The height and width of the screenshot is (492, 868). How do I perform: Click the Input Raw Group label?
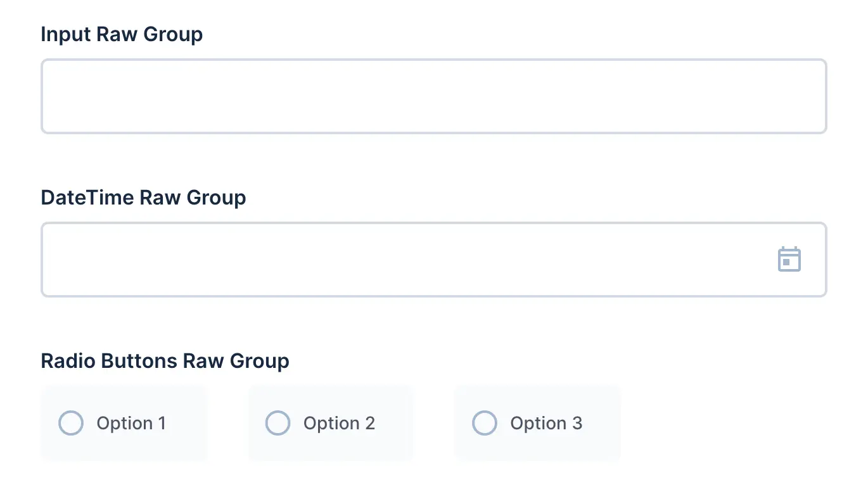coord(121,34)
